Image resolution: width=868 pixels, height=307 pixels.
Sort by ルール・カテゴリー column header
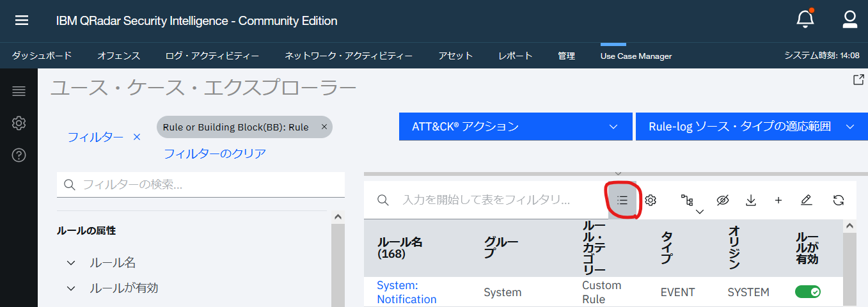tap(594, 248)
